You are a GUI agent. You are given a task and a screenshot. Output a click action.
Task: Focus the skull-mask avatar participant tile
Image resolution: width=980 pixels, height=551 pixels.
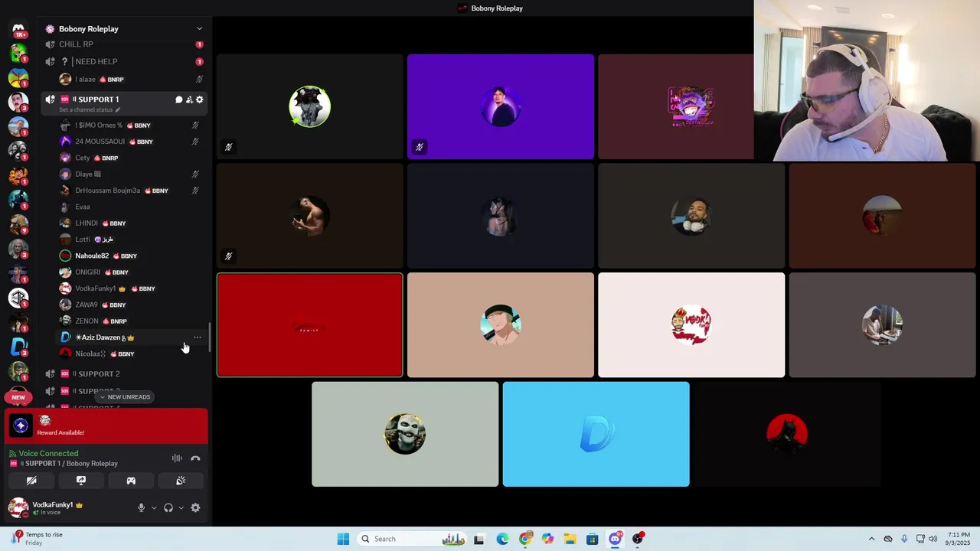point(405,434)
